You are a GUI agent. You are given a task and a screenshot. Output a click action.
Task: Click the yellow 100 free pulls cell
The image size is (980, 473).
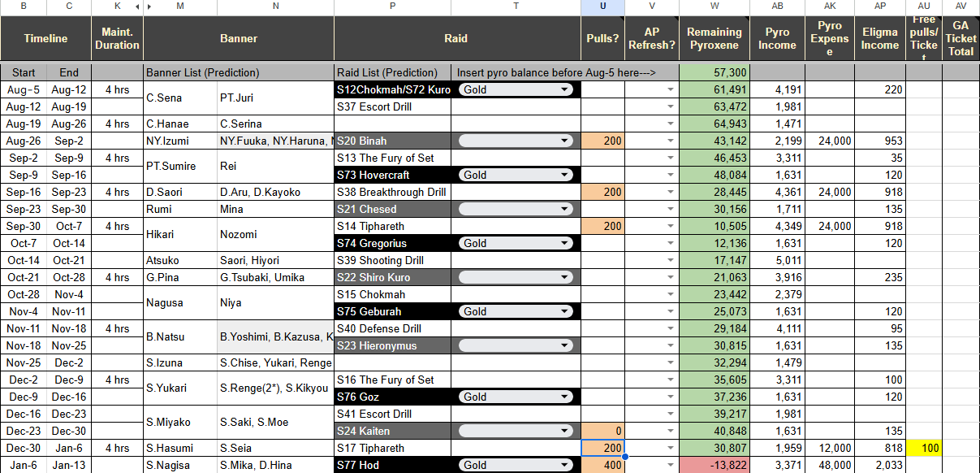[924, 448]
